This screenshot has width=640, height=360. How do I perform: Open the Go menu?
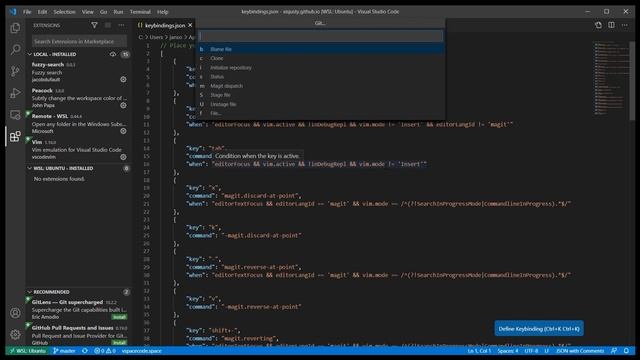(x=104, y=12)
